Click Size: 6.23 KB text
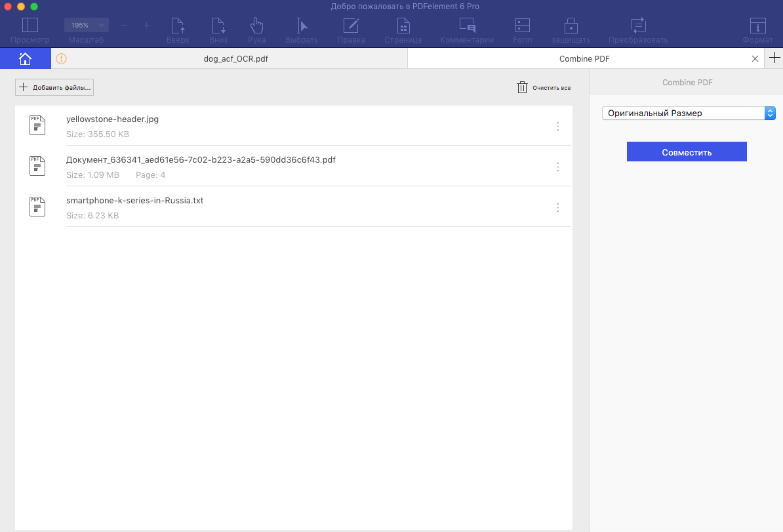The height and width of the screenshot is (532, 783). point(92,215)
